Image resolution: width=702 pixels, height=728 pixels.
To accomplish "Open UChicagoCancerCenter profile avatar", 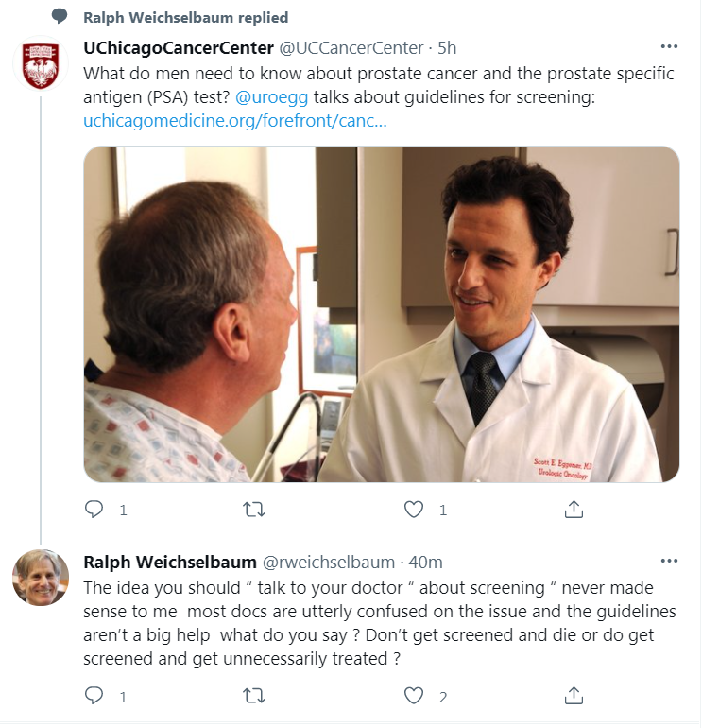I will point(41,65).
